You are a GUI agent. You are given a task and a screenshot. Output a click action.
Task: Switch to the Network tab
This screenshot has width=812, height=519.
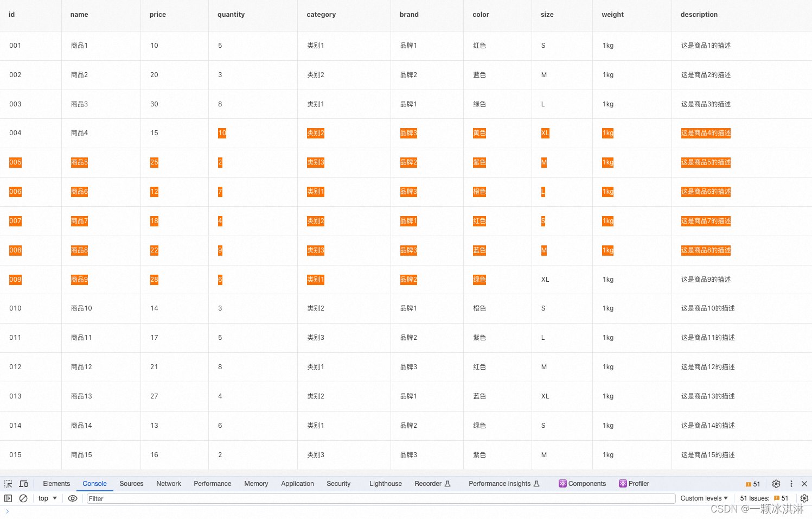click(169, 484)
